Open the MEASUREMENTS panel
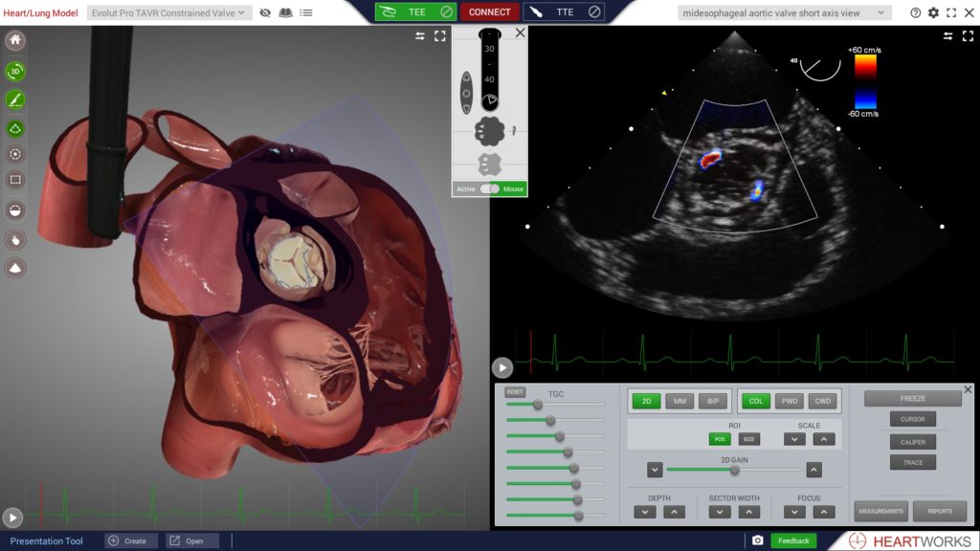This screenshot has width=980, height=551. [x=880, y=511]
